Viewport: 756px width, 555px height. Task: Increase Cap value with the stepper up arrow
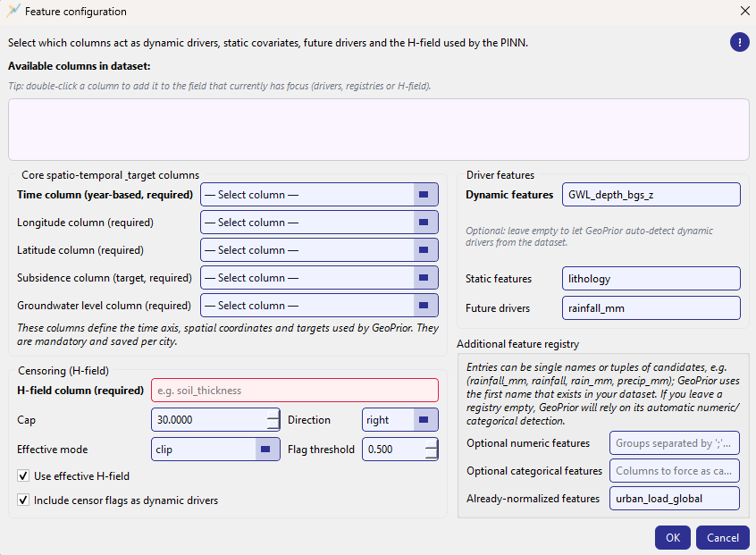click(273, 415)
